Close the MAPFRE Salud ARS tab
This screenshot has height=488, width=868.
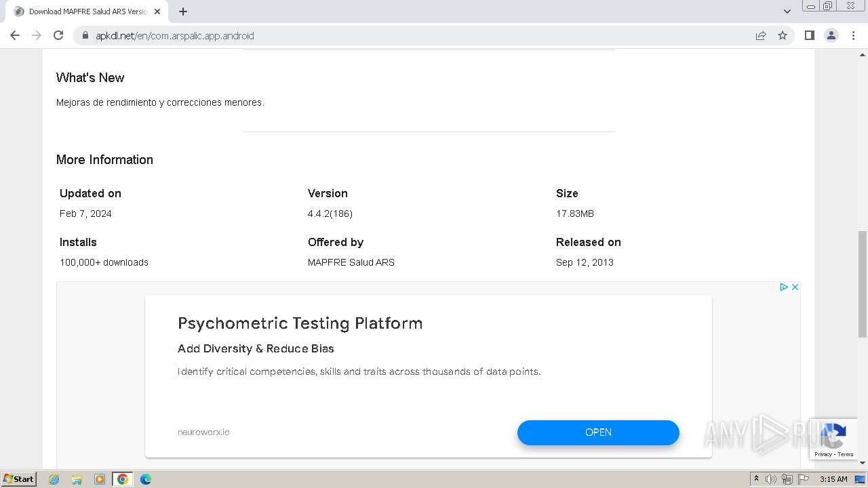point(157,12)
